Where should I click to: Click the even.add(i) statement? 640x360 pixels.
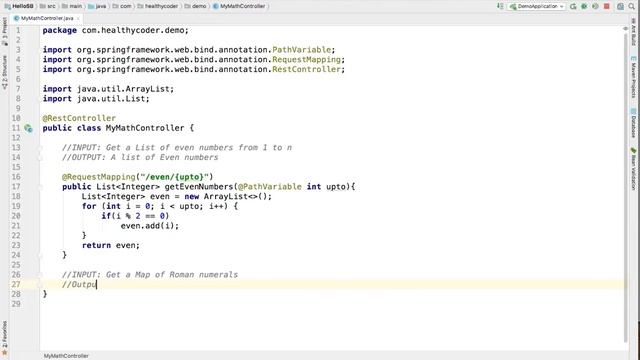tap(150, 226)
